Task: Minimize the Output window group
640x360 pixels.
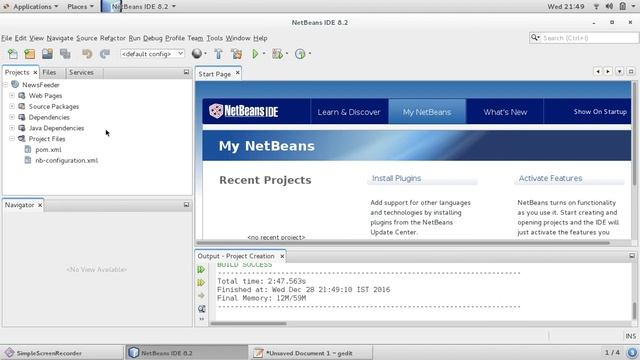Action: 632,256
